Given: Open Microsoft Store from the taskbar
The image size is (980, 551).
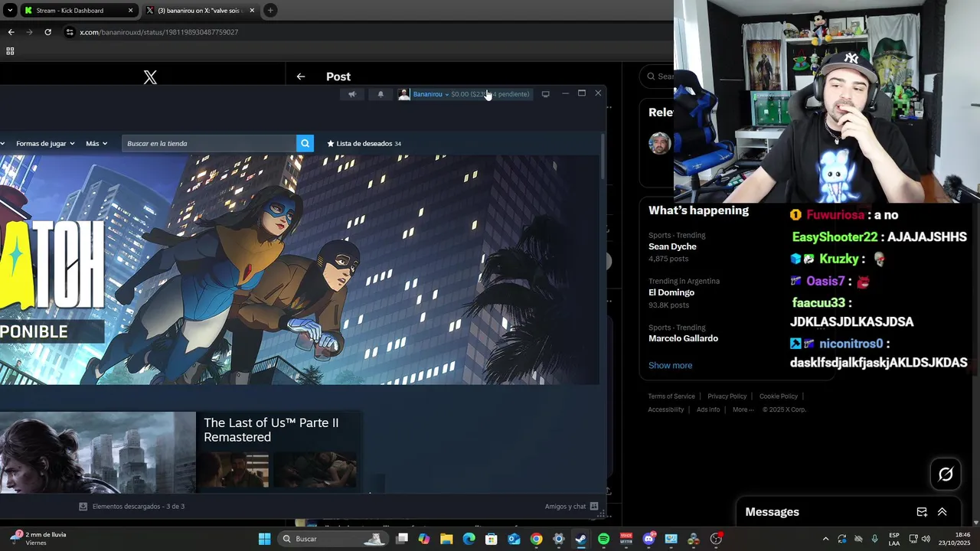Looking at the screenshot, I should coord(492,539).
